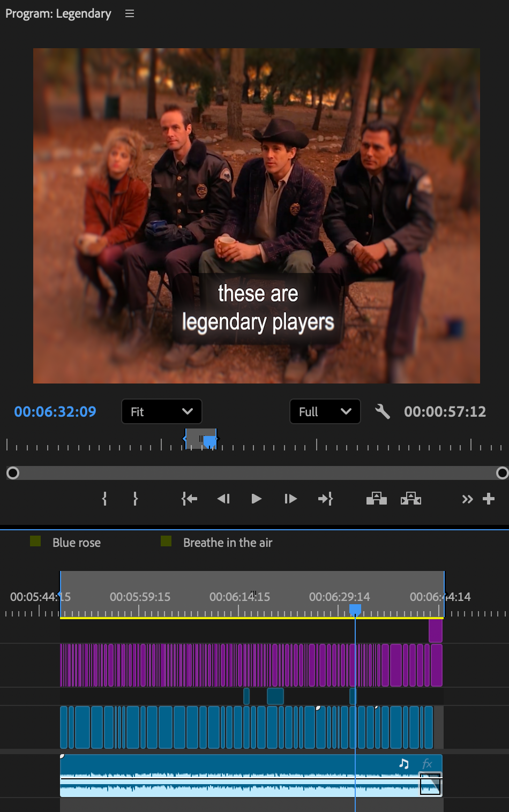Open the Full playback resolution dropdown

click(325, 411)
